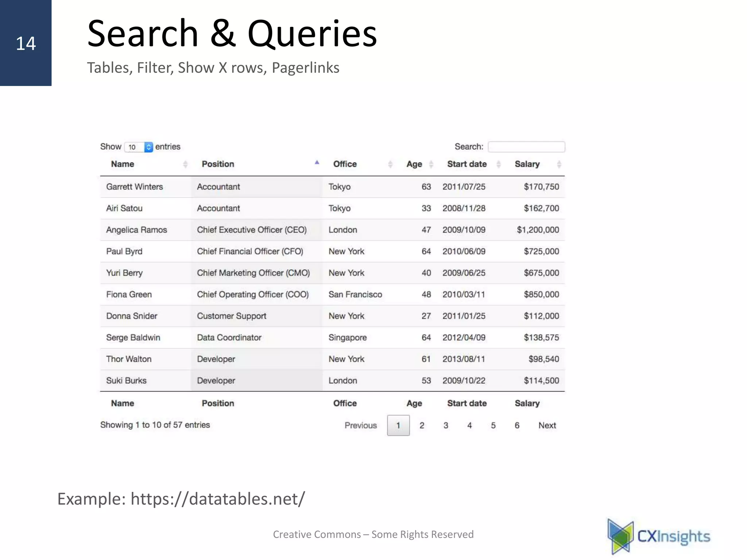Image resolution: width=747 pixels, height=560 pixels.
Task: Click the Start date header text
Action: (467, 164)
